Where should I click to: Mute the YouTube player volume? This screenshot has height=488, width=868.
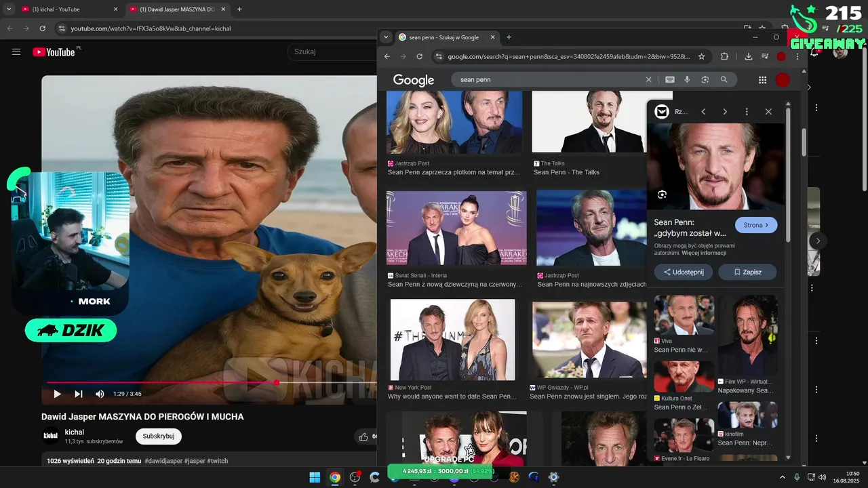pyautogui.click(x=100, y=394)
